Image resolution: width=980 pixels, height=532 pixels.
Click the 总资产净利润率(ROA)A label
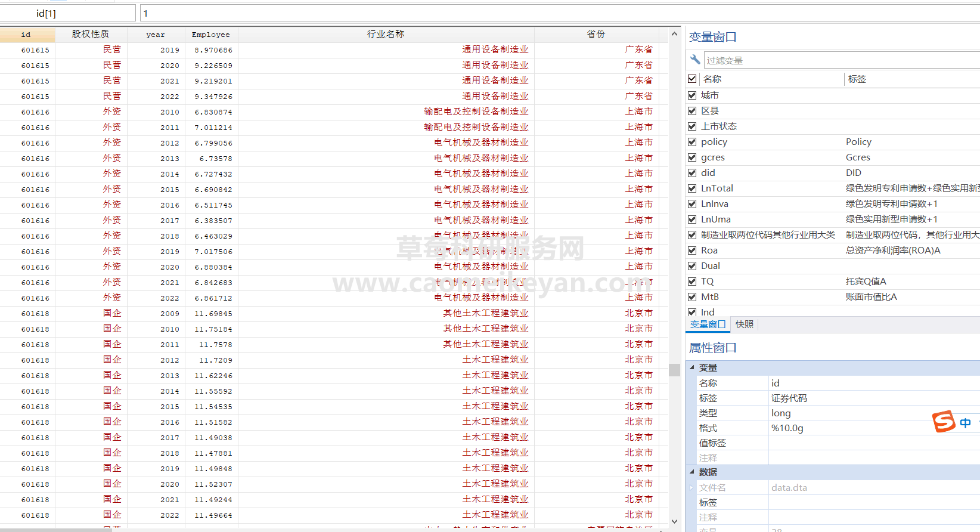coord(893,250)
